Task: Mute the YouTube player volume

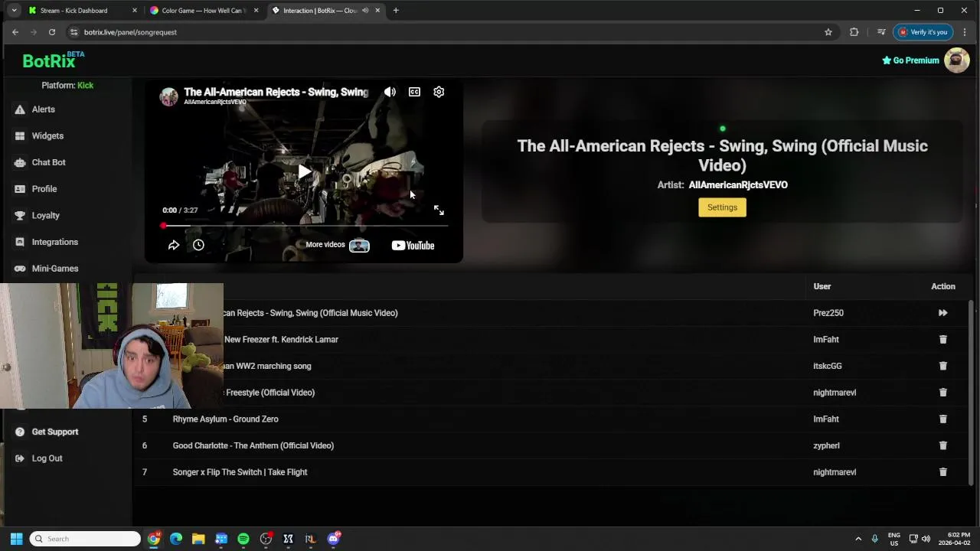Action: coord(390,92)
